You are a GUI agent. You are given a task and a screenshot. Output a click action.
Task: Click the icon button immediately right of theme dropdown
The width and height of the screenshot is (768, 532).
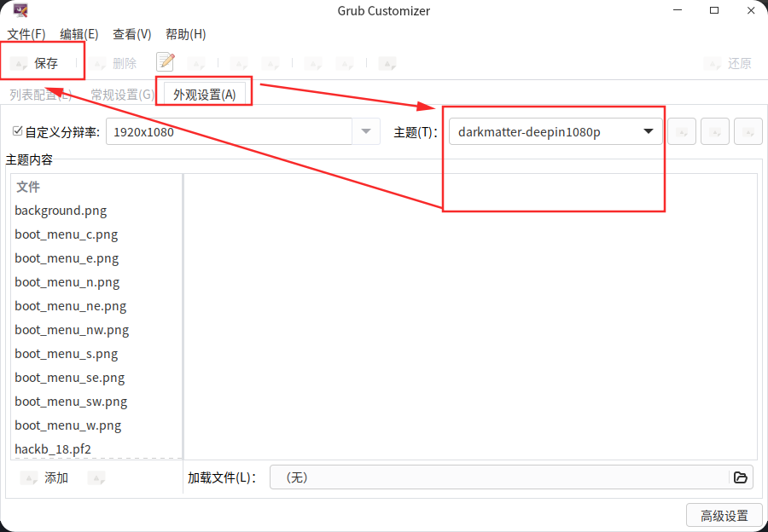point(682,131)
